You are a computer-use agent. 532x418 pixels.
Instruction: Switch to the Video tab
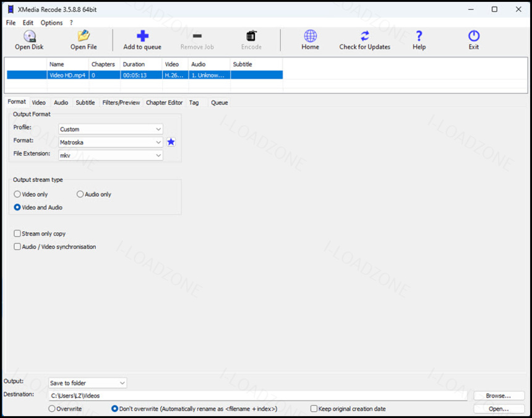click(x=39, y=103)
